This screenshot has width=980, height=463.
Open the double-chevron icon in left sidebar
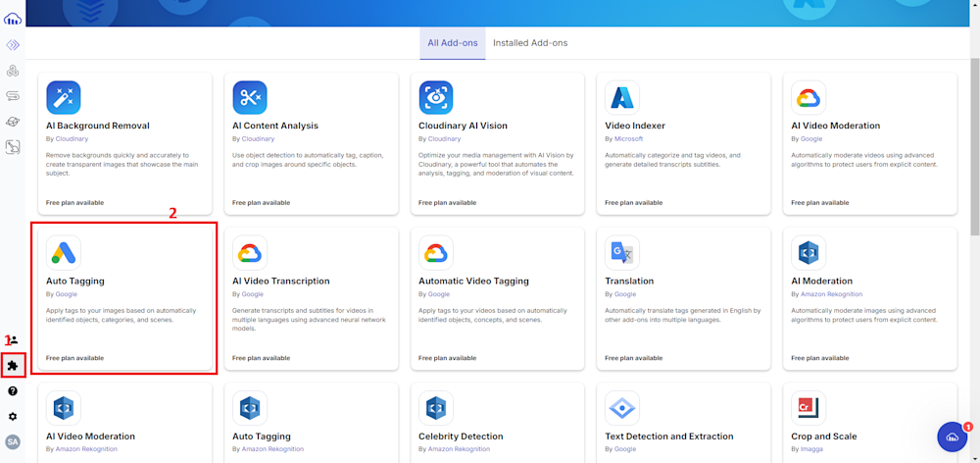point(13,45)
